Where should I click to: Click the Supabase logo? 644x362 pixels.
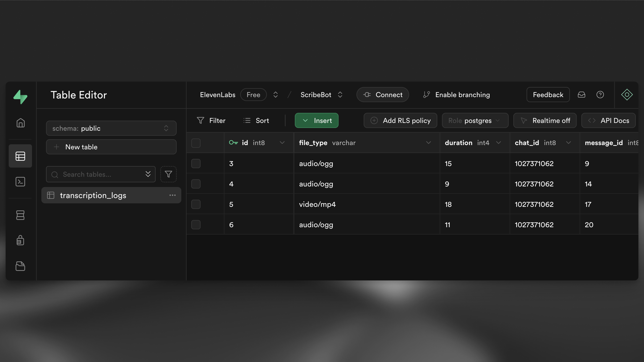20,97
